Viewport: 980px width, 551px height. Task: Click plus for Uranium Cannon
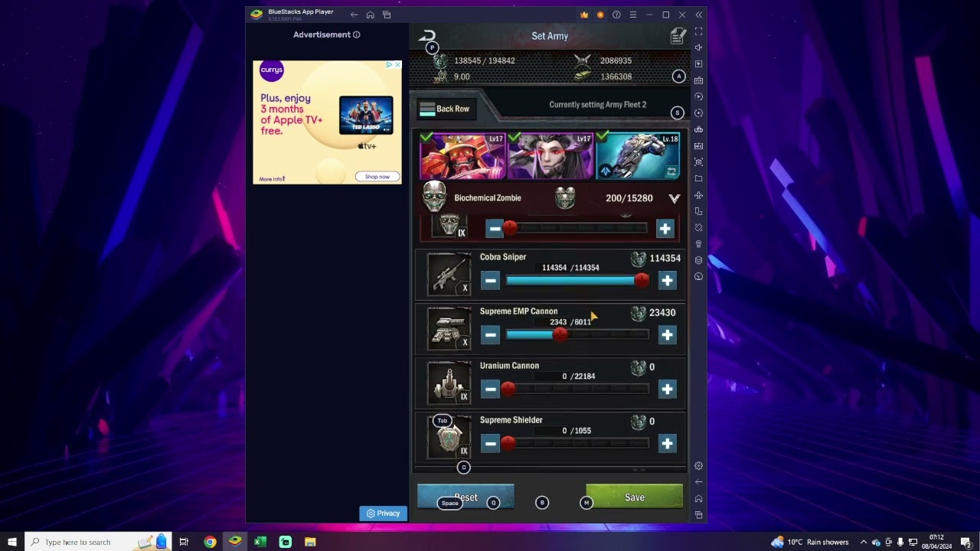pyautogui.click(x=667, y=390)
